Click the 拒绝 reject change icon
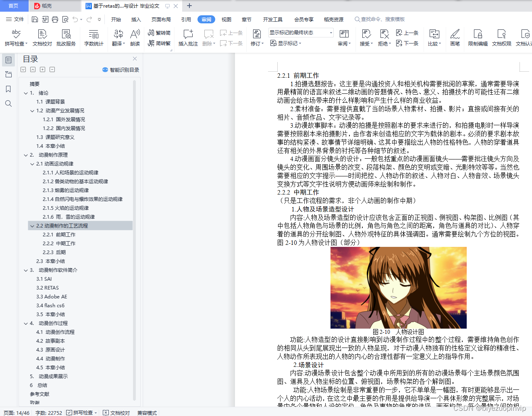The width and height of the screenshot is (532, 416). tap(384, 38)
